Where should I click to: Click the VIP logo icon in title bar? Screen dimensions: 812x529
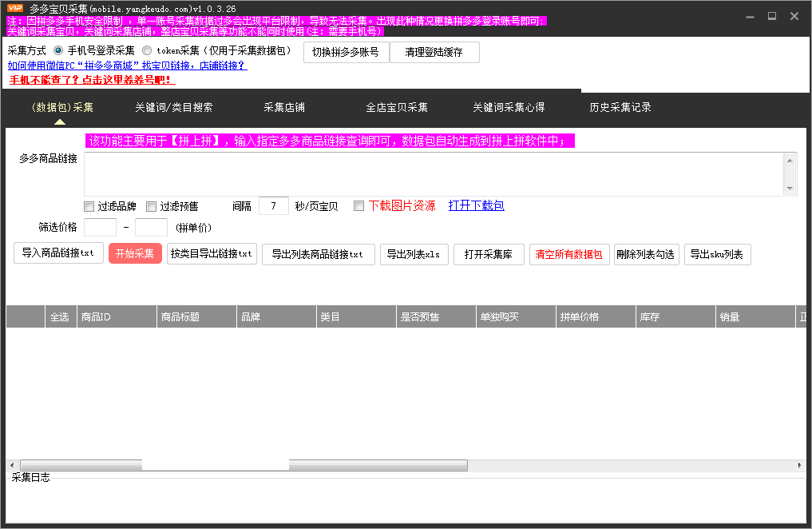click(x=14, y=8)
